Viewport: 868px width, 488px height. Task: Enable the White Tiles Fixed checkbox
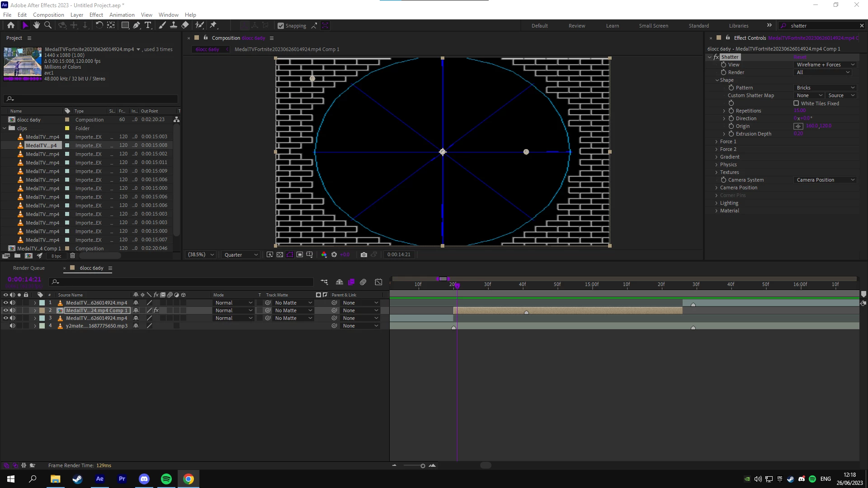796,103
